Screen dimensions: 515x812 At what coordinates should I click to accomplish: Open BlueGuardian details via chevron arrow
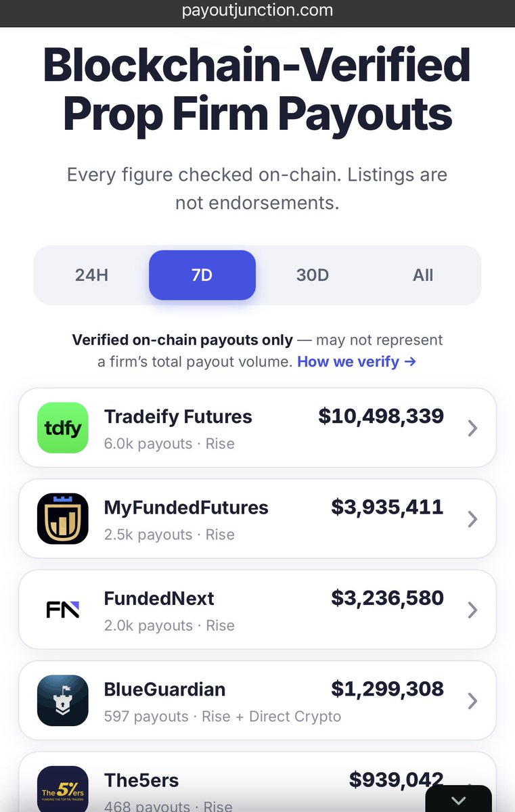tap(472, 701)
